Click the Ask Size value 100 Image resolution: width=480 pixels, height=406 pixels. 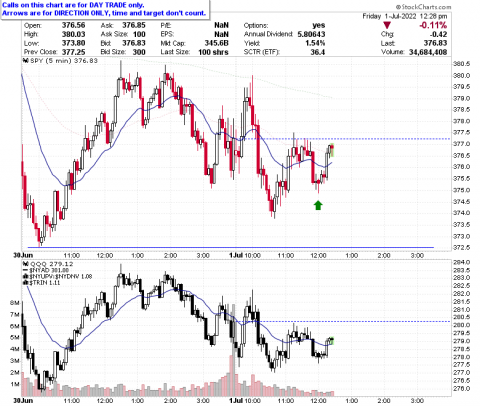tap(139, 34)
